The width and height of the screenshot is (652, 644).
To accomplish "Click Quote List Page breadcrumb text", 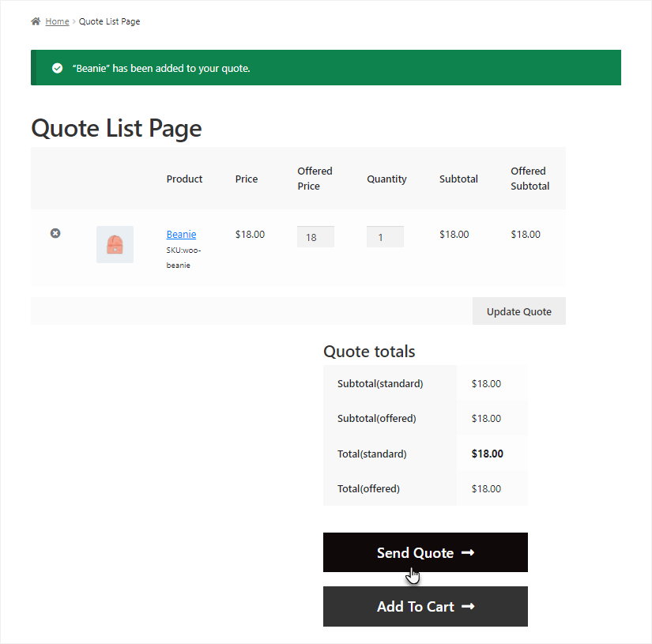I will [109, 21].
